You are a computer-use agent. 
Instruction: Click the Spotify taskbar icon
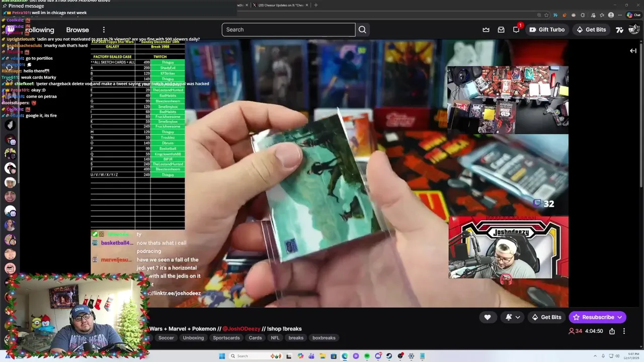367,356
